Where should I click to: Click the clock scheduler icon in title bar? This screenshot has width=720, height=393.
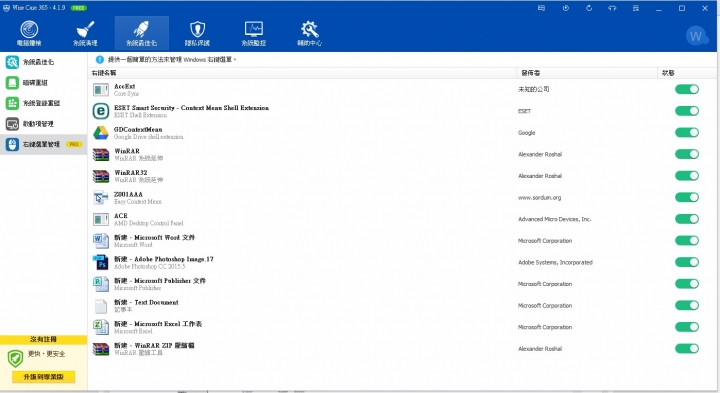click(x=565, y=8)
